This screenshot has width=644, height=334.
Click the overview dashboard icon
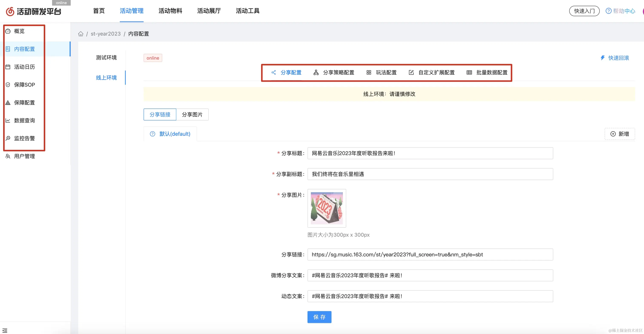point(8,31)
